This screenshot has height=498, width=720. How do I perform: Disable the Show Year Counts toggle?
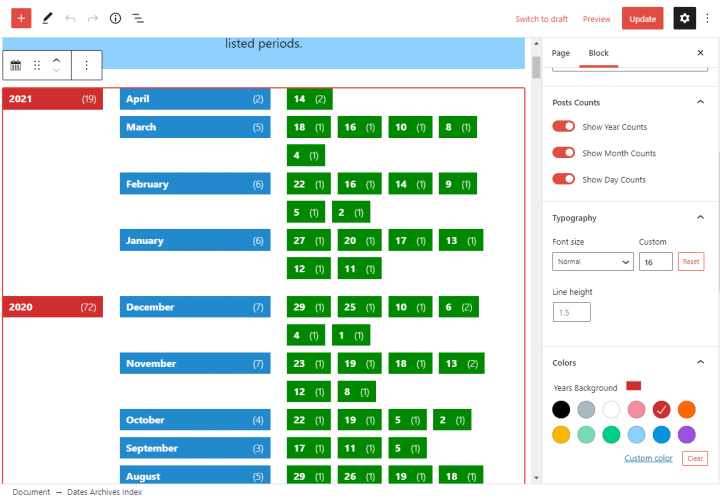[563, 126]
